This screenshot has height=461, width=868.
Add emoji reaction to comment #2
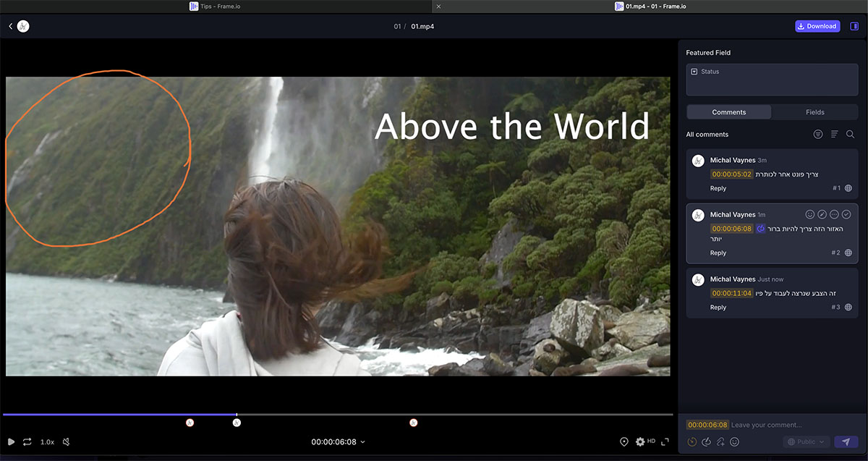click(810, 215)
